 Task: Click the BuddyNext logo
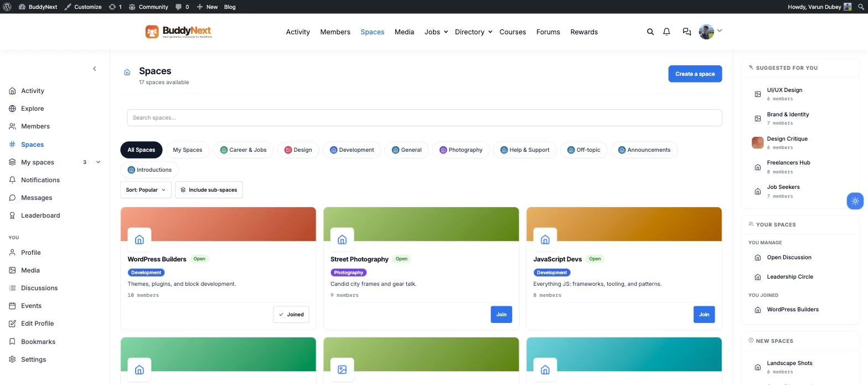point(179,32)
